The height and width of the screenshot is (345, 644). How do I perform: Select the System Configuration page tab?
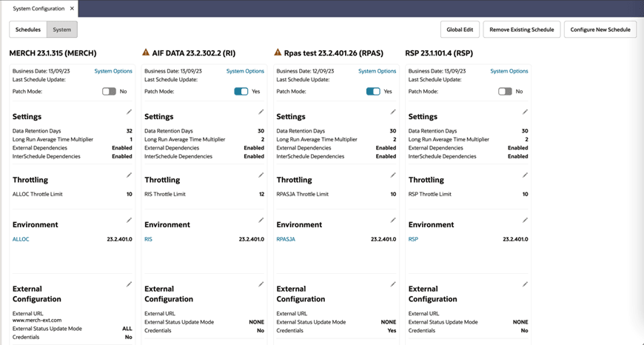[x=38, y=8]
